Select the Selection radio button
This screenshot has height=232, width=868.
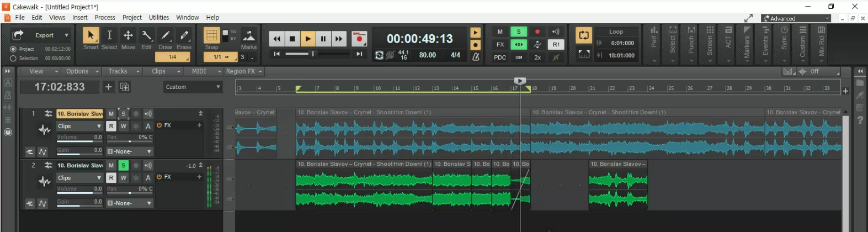[13, 58]
